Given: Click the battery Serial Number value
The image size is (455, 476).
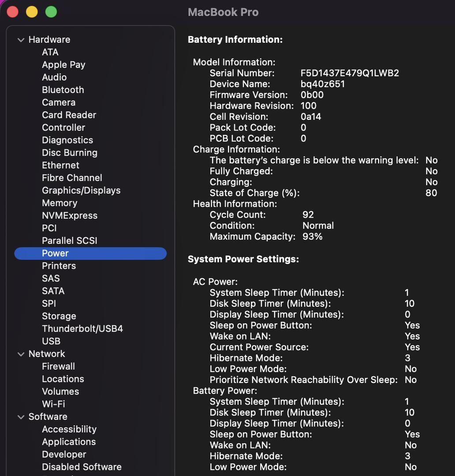Looking at the screenshot, I should coord(350,73).
